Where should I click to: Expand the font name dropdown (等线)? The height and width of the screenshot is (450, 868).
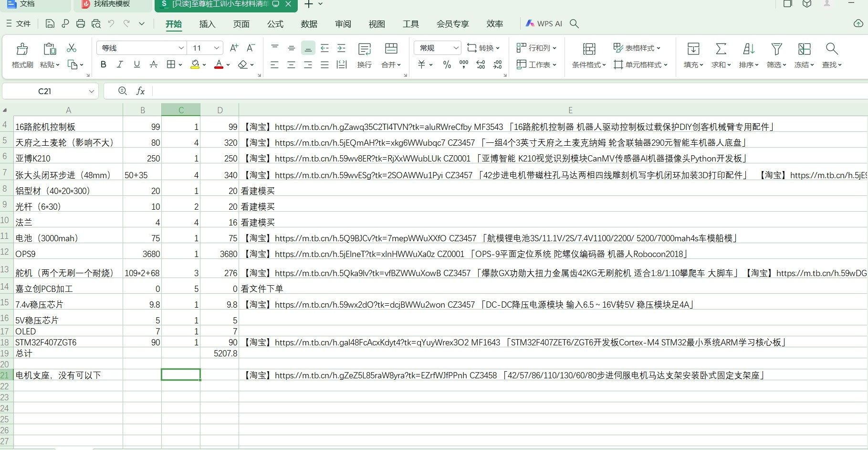click(x=181, y=48)
